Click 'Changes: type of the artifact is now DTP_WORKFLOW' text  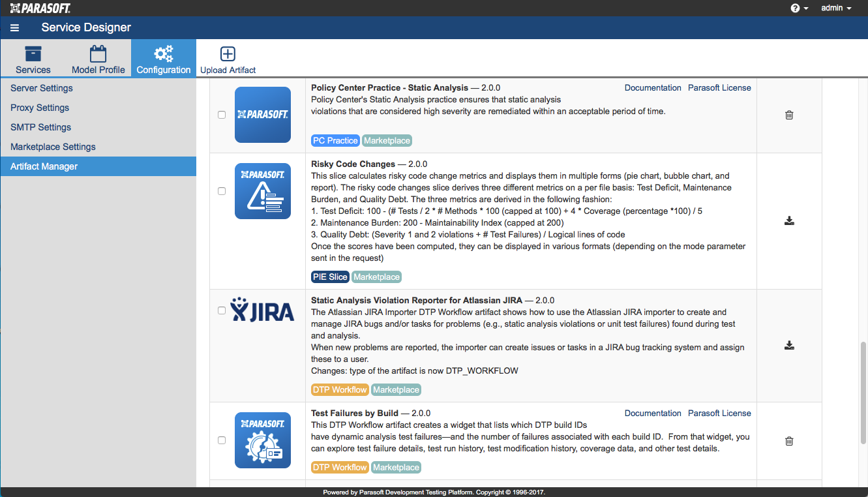(x=415, y=370)
